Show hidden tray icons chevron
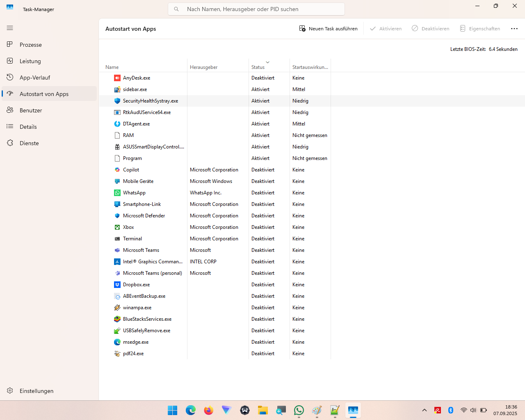The width and height of the screenshot is (525, 420). (x=425, y=410)
